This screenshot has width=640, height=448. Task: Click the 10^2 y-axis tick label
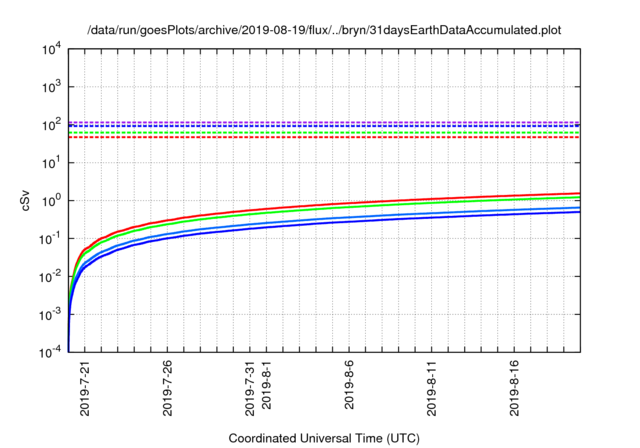[51, 125]
